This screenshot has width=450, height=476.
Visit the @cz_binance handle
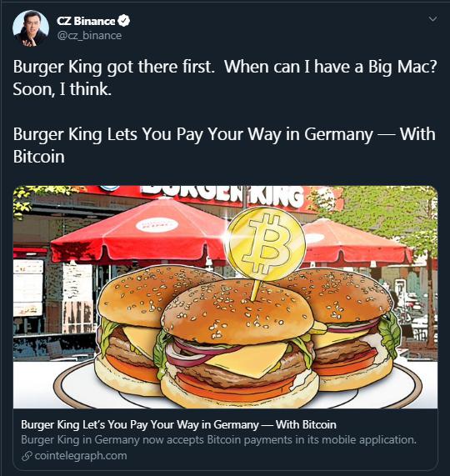click(x=89, y=36)
